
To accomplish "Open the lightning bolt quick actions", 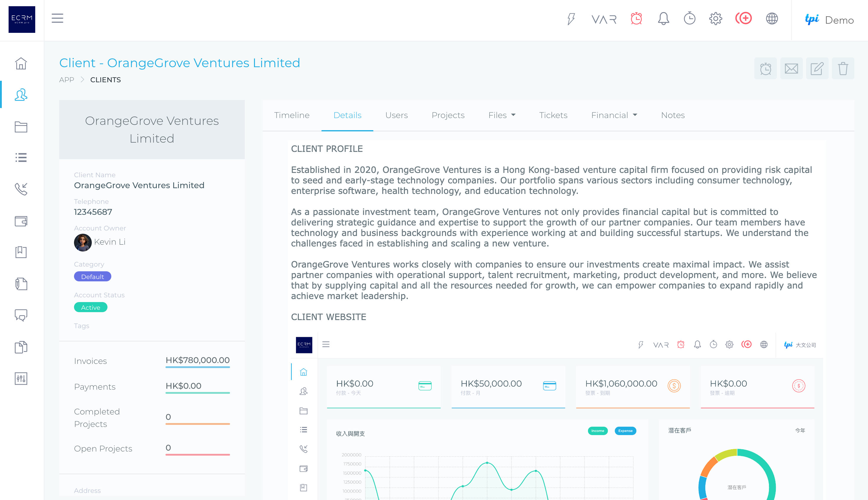I will click(571, 19).
